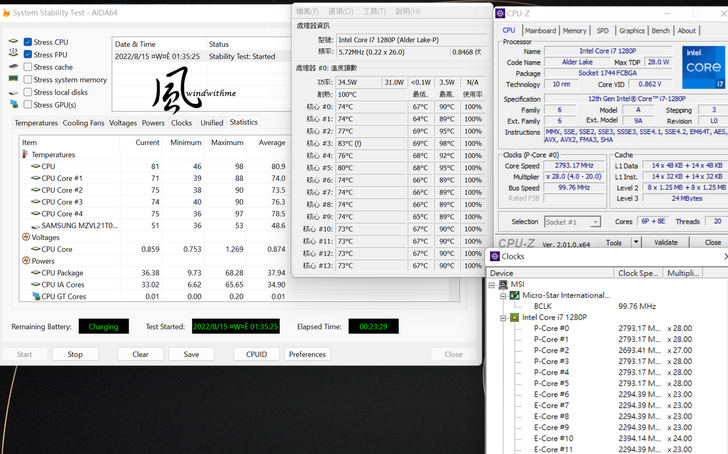Click the Micro-Star International motherboard icon
Screen dimensions: 728x454
pos(515,296)
